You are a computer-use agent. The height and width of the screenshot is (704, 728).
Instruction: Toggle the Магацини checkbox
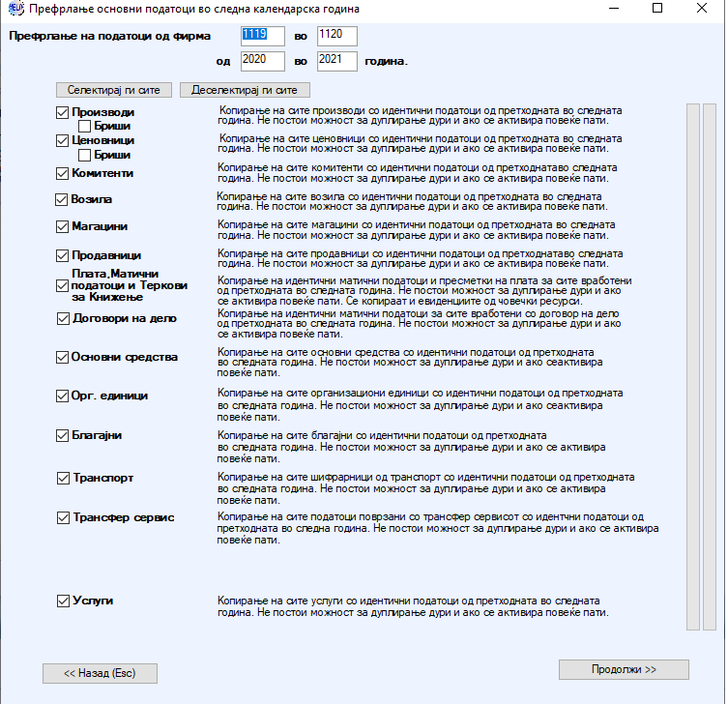click(x=62, y=226)
